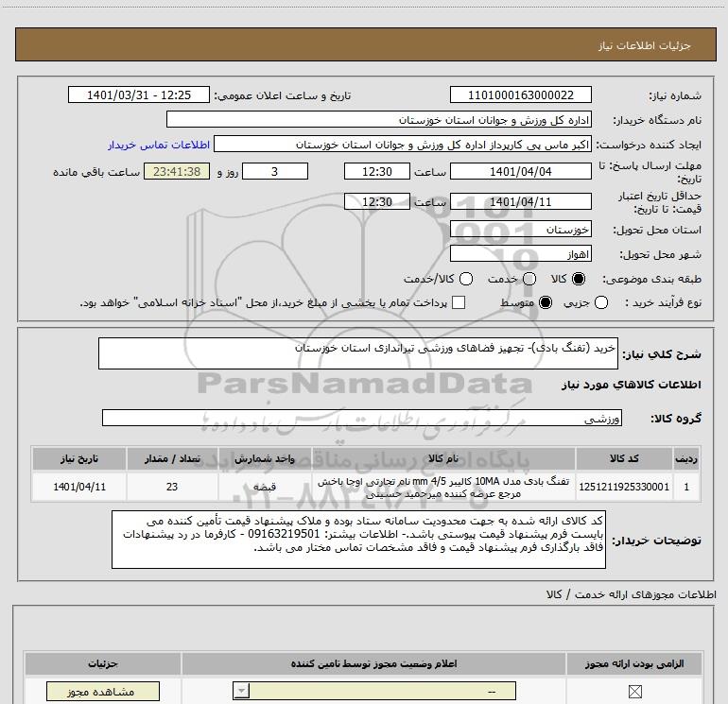
Task: Click the الزامی بودن ارائه مجوز header
Action: [x=634, y=663]
